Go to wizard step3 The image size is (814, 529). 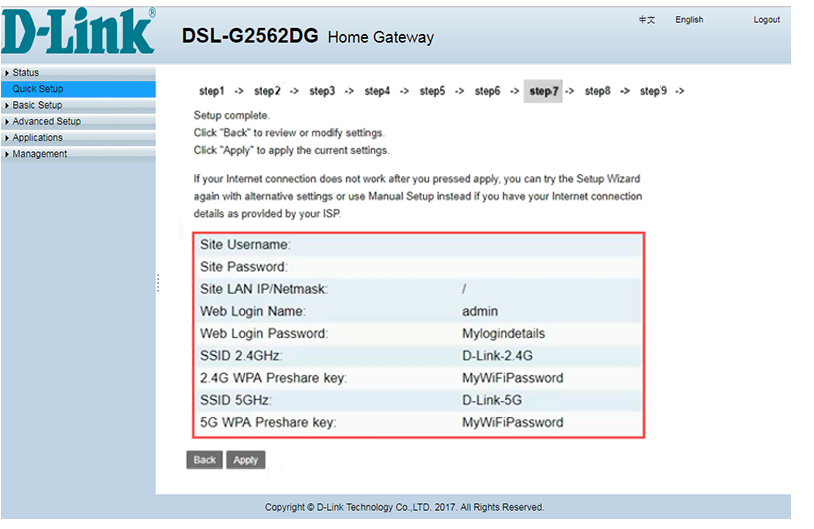coord(322,91)
